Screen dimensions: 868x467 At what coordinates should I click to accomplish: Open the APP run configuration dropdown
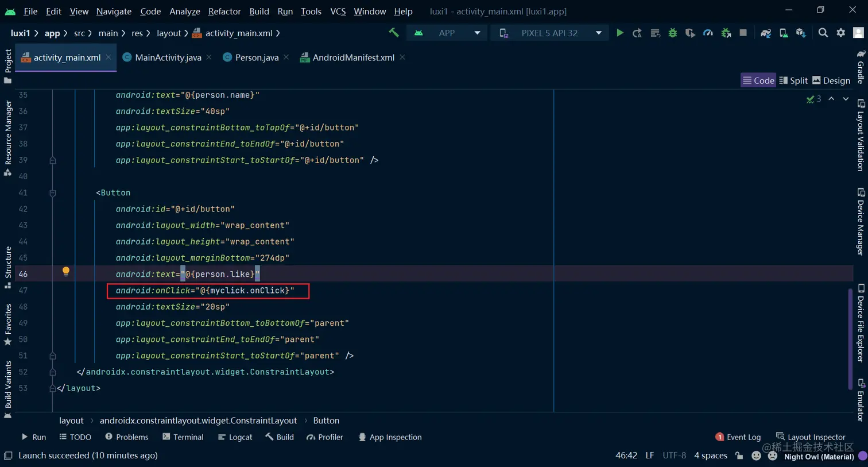[x=447, y=33]
